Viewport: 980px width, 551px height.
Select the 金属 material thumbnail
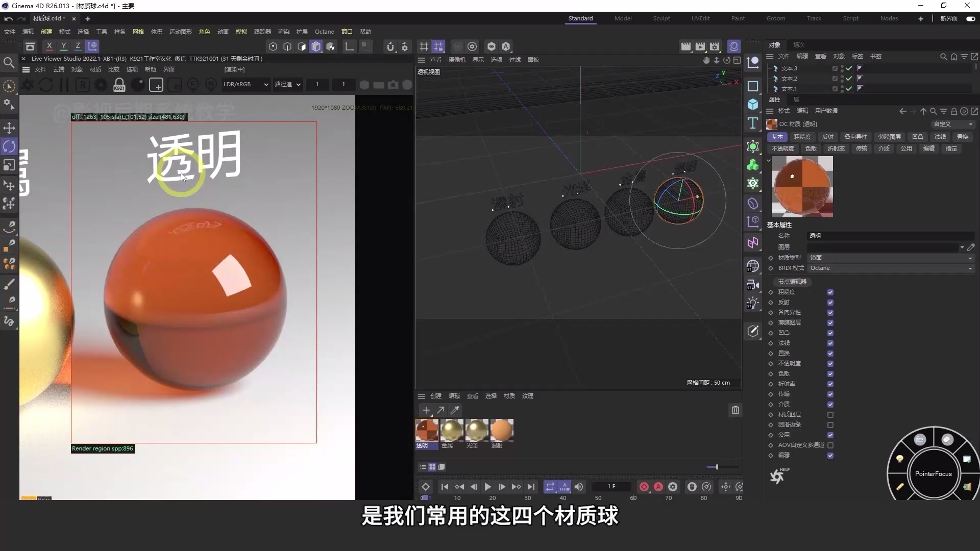coord(451,431)
